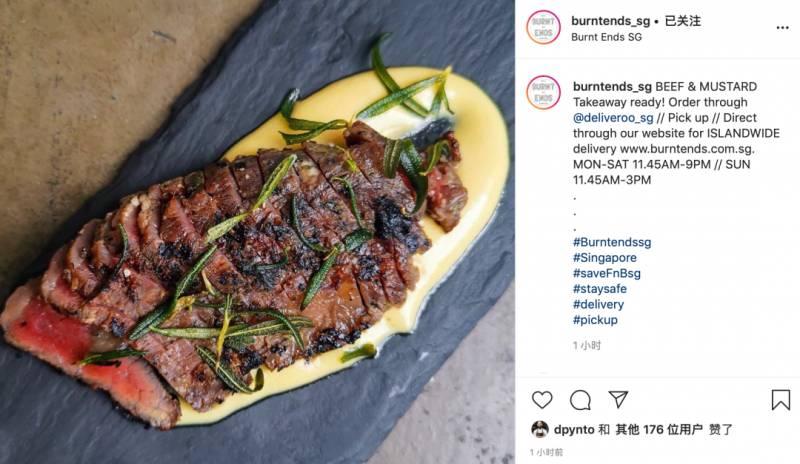The image size is (800, 464).
Task: Open the #saveFnBsg hashtag
Action: point(609,273)
